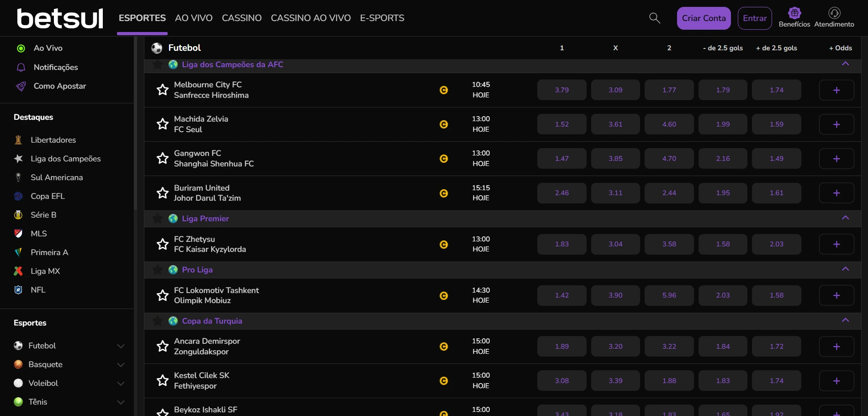Click the stats icon for FC Zhetysu match
The height and width of the screenshot is (416, 868).
pyautogui.click(x=444, y=245)
